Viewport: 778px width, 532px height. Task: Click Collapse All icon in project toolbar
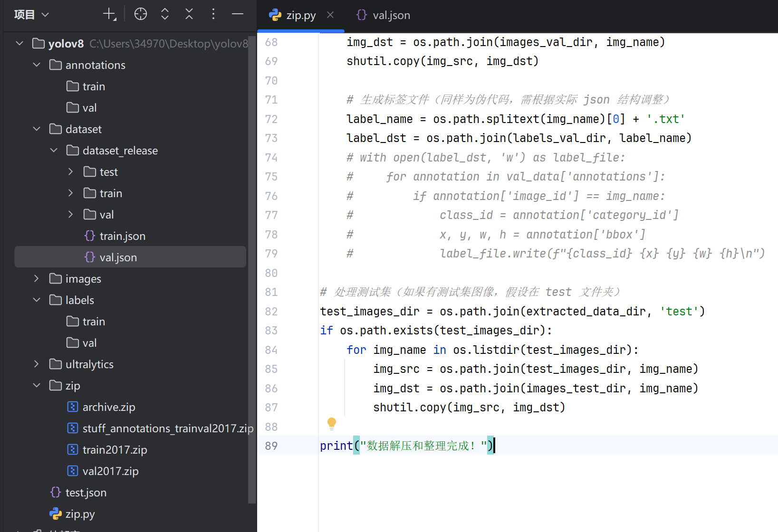[x=189, y=14]
